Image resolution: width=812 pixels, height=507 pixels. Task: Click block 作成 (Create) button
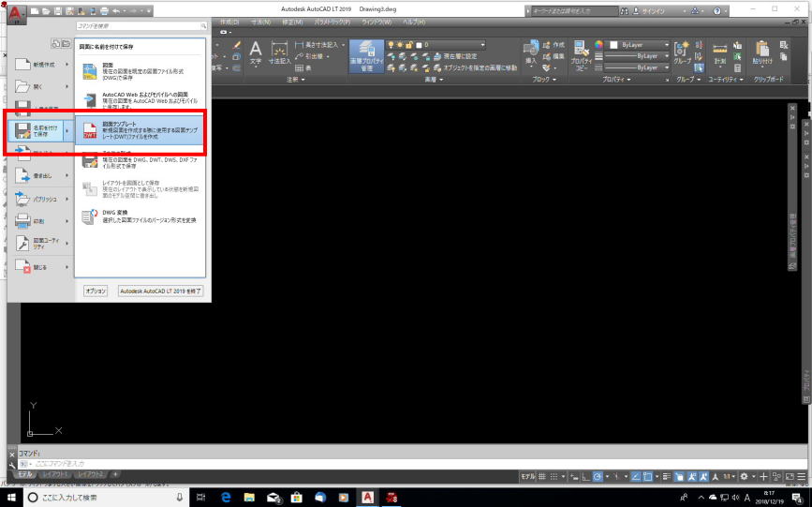(554, 45)
